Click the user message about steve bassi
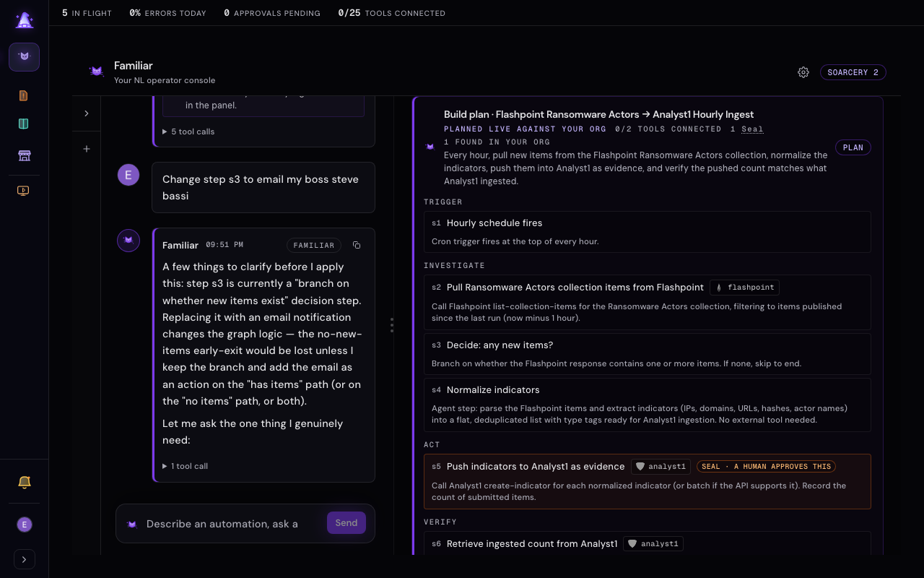The image size is (924, 578). click(x=263, y=187)
